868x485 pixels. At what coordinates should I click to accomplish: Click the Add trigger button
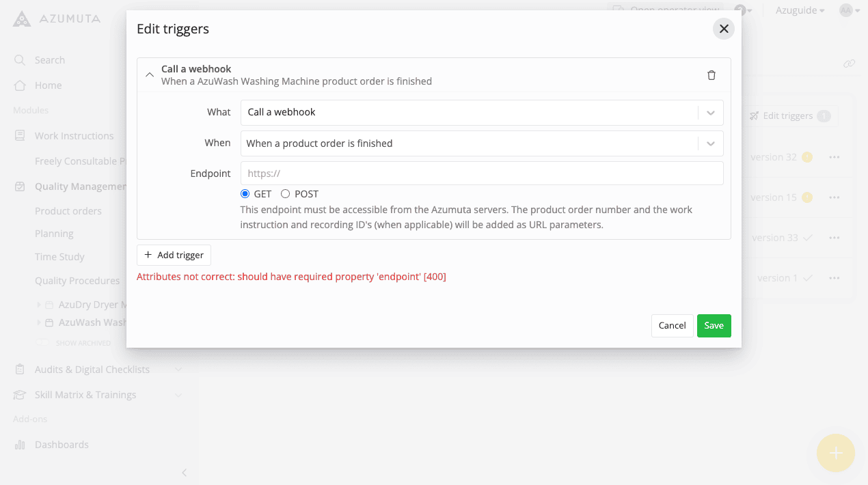point(174,255)
